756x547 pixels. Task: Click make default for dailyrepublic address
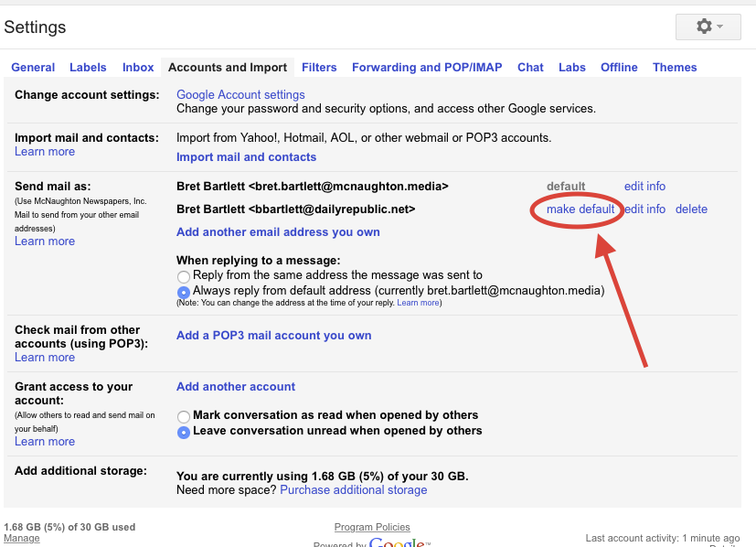click(x=580, y=209)
